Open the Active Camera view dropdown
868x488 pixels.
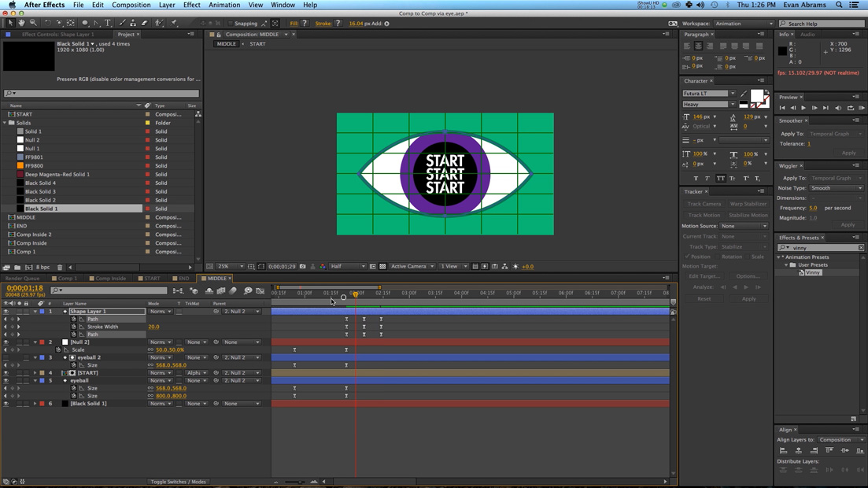click(412, 266)
